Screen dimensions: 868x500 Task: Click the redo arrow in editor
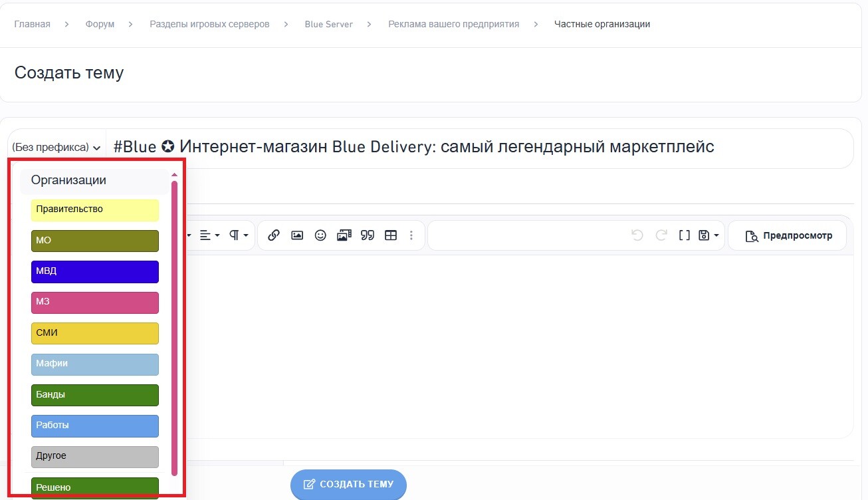(661, 235)
